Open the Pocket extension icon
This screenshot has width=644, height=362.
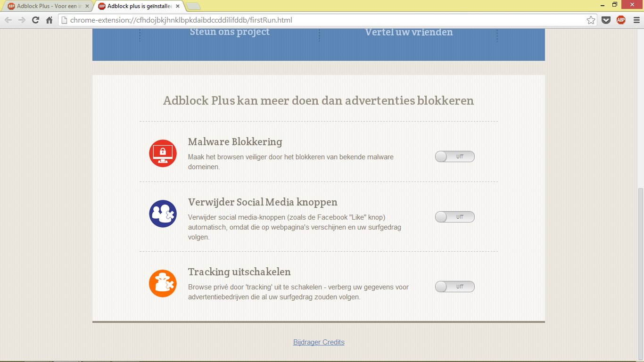click(606, 20)
